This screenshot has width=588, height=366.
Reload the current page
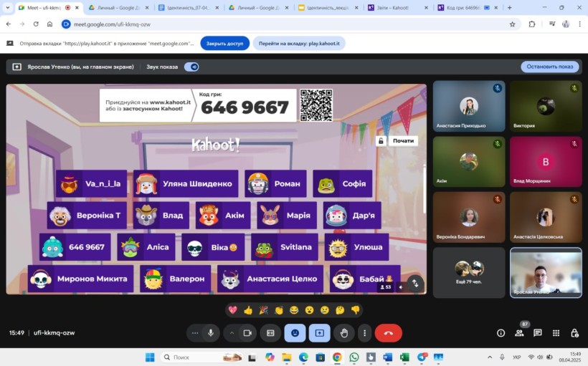tap(36, 24)
